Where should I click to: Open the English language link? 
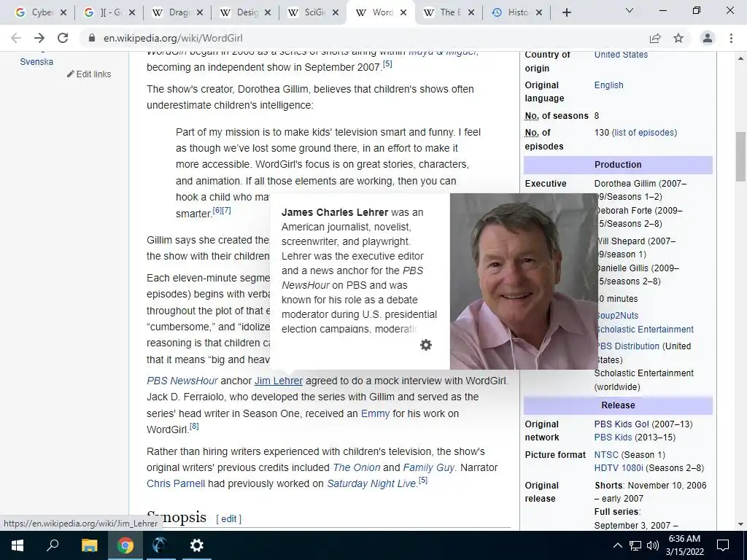pos(609,85)
